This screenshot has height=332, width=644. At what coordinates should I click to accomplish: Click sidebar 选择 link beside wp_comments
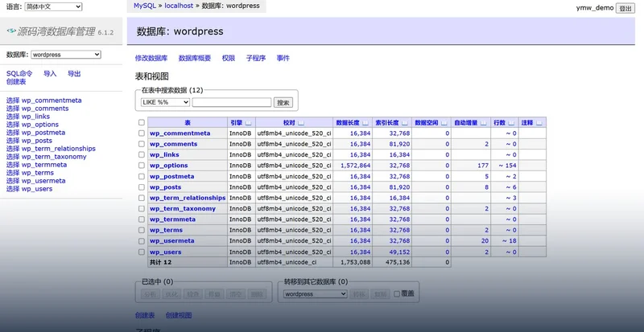pyautogui.click(x=13, y=109)
